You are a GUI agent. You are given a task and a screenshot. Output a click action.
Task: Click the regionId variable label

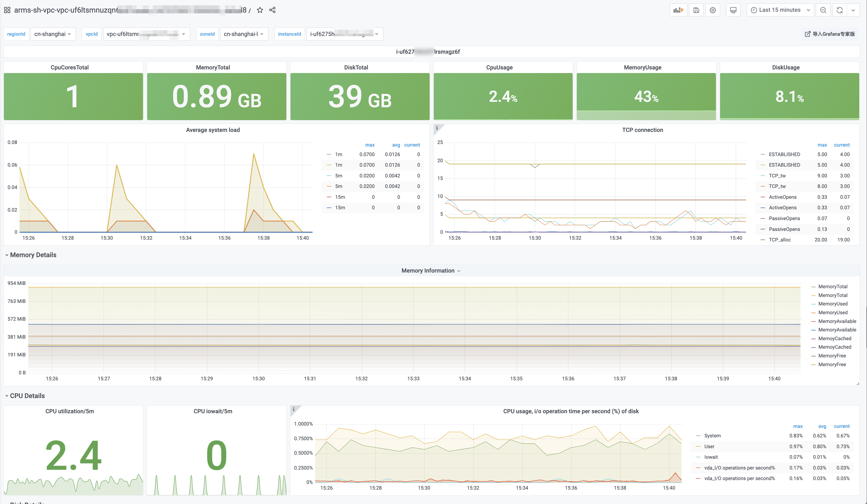point(16,34)
